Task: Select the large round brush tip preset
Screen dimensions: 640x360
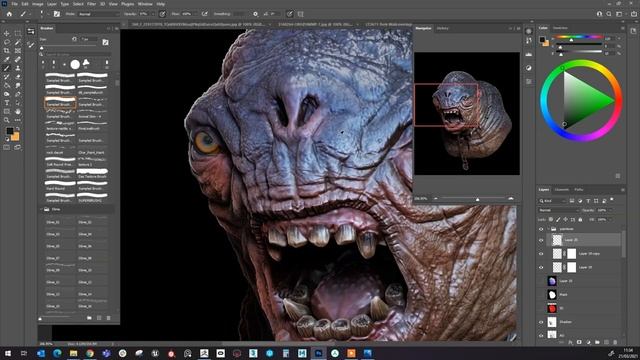Action: tap(75, 64)
